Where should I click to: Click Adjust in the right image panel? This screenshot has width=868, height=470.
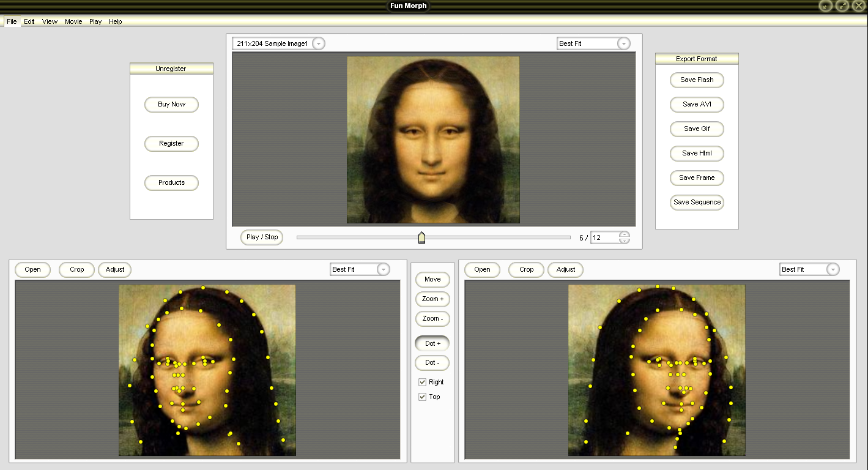(x=566, y=270)
